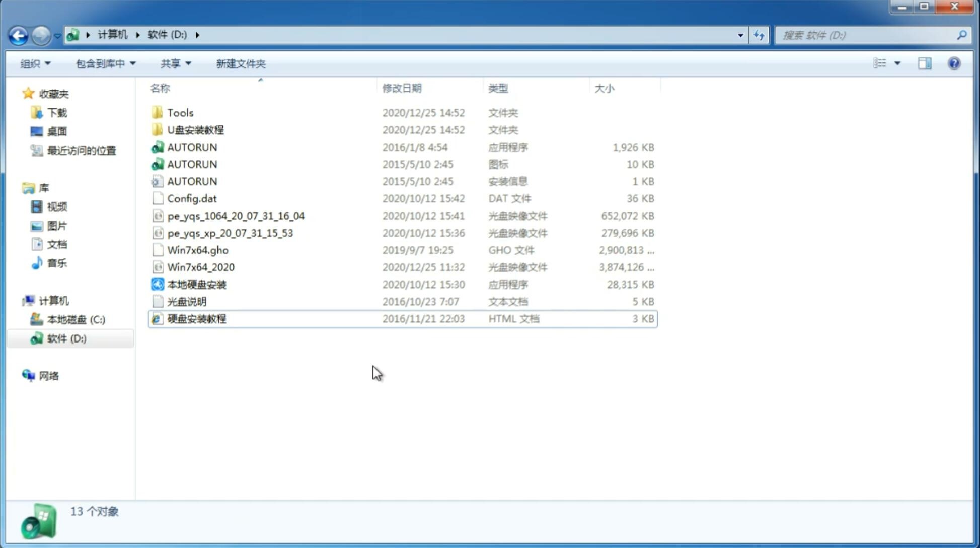Toggle view layout icon in toolbar
The height and width of the screenshot is (548, 980).
925,62
